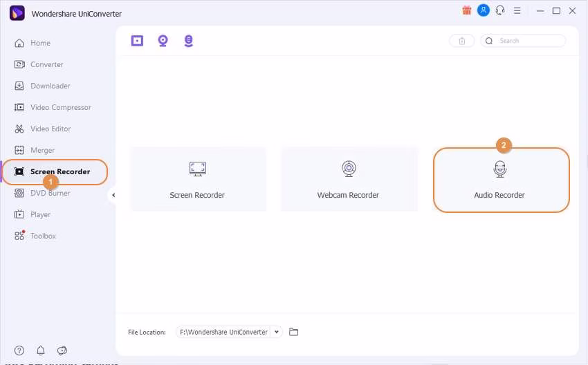Open user account avatar icon

(483, 10)
